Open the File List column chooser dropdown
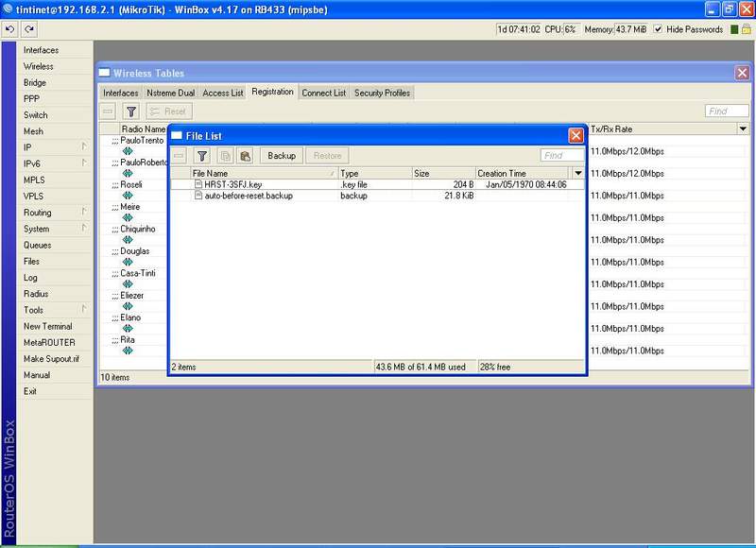Viewport: 756px width, 548px height. (577, 173)
